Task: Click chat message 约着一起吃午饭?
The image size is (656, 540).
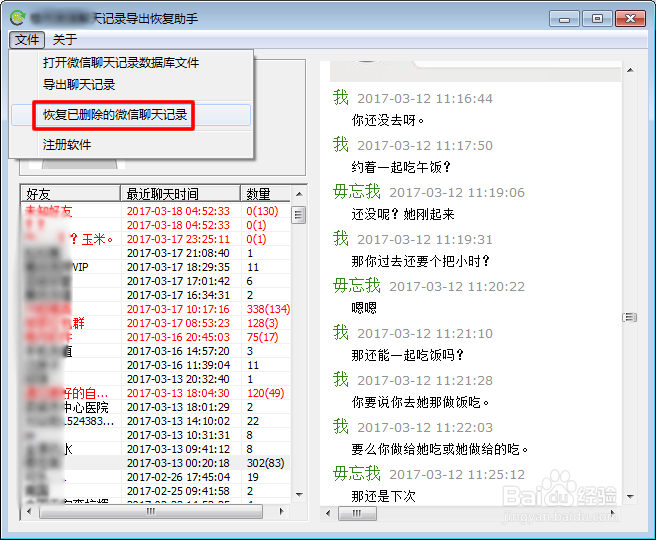Action: click(x=401, y=167)
